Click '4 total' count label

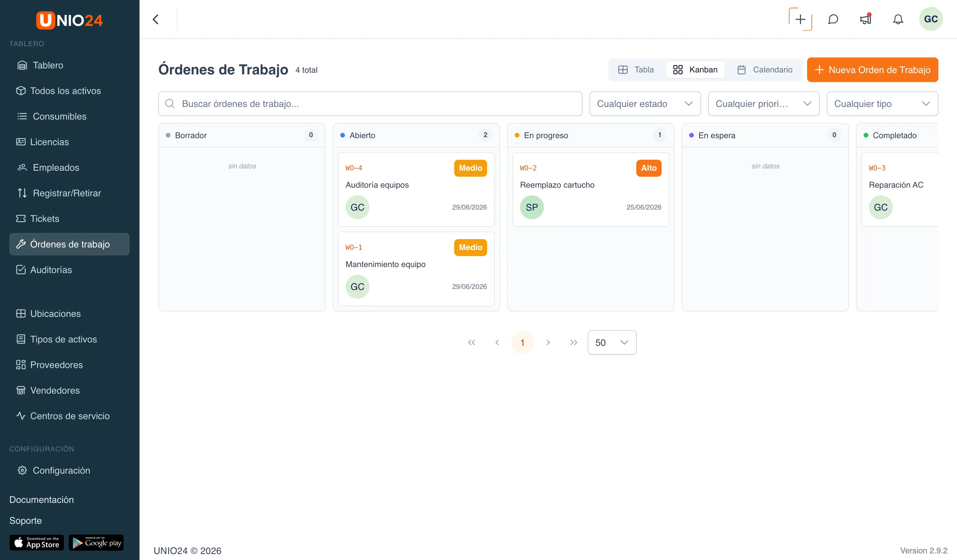point(306,70)
